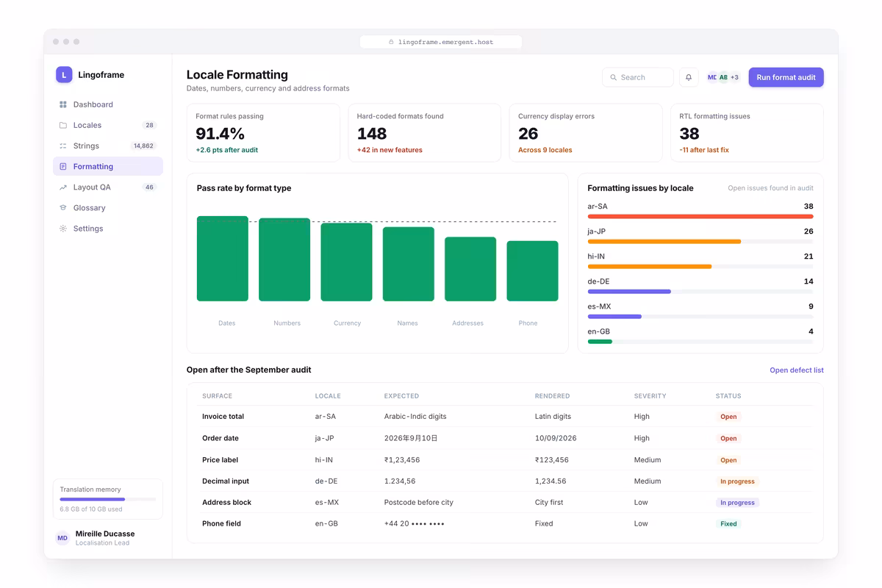The width and height of the screenshot is (882, 588).
Task: Open the Strings section
Action: pyautogui.click(x=108, y=146)
